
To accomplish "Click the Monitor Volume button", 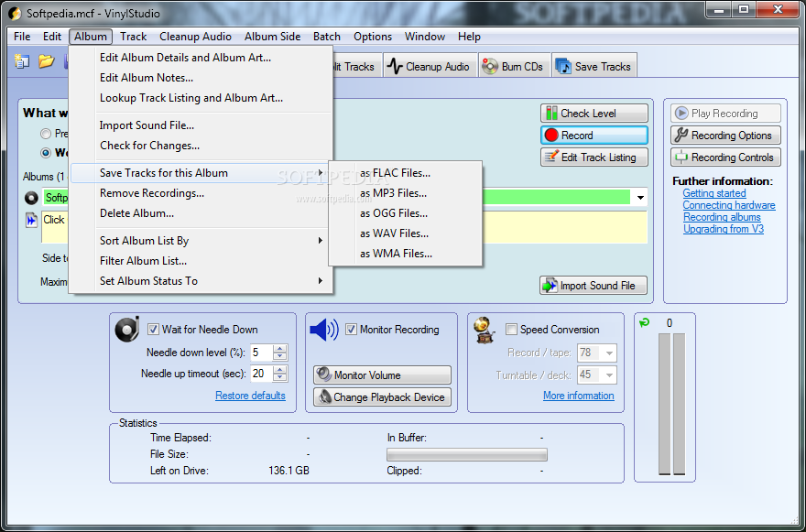I will [382, 375].
